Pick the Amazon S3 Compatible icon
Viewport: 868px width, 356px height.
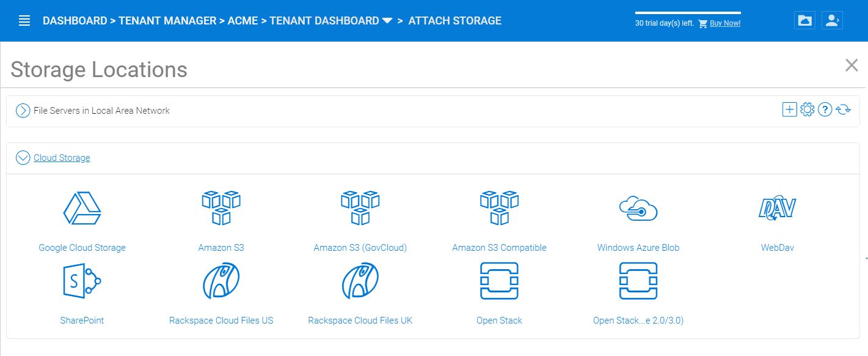coord(500,208)
